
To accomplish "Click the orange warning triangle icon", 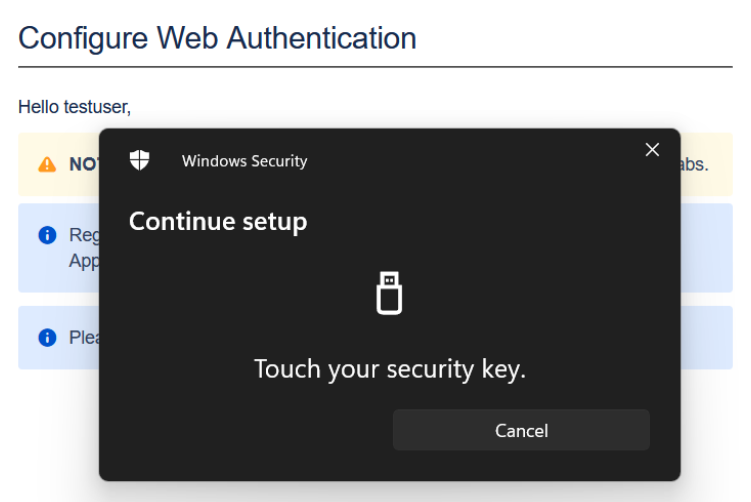I will point(47,164).
